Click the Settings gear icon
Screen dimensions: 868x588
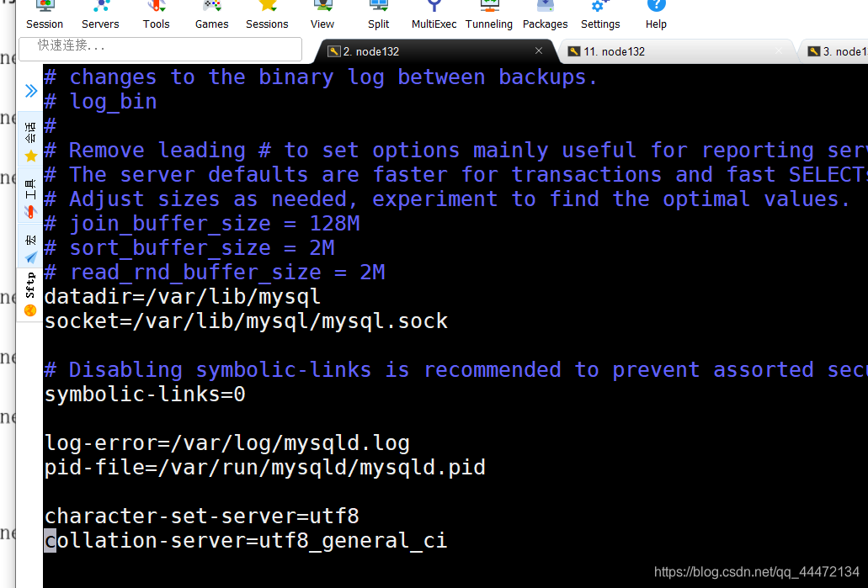(x=599, y=14)
